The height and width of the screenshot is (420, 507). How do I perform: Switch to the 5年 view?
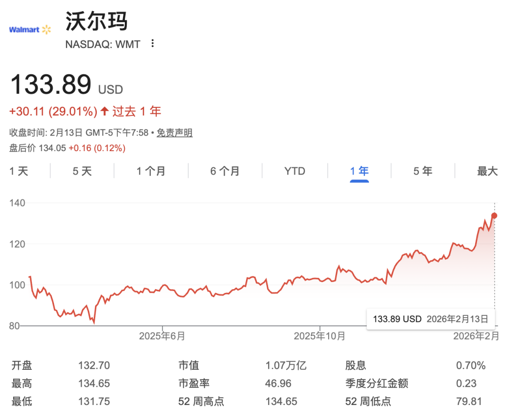click(x=423, y=171)
